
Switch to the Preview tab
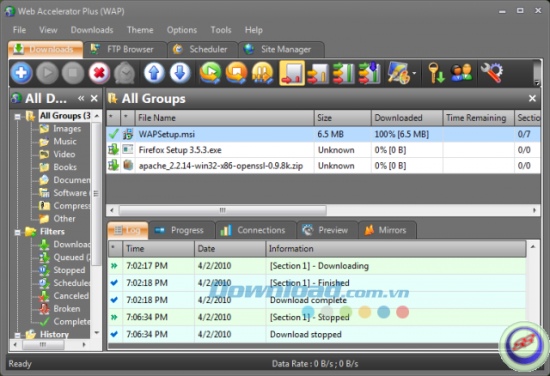click(x=327, y=230)
